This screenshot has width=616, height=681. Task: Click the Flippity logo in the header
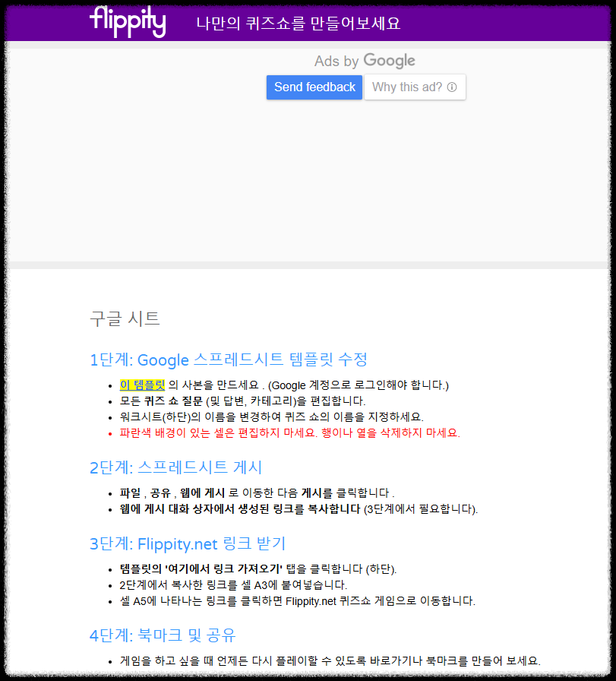pos(127,22)
